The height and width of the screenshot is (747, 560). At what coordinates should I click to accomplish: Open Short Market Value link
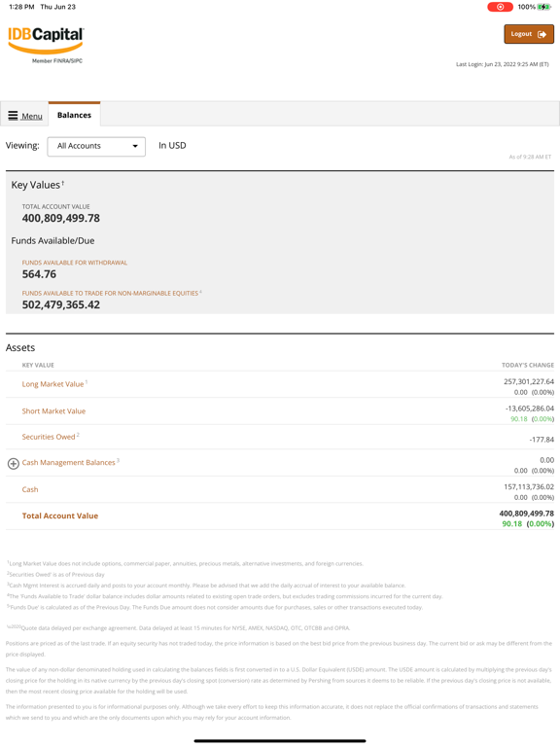pyautogui.click(x=53, y=411)
